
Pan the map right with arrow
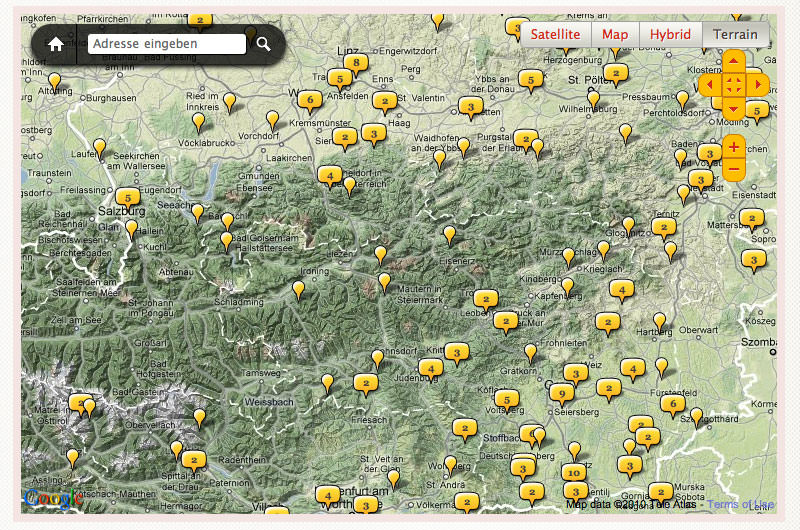tap(758, 84)
